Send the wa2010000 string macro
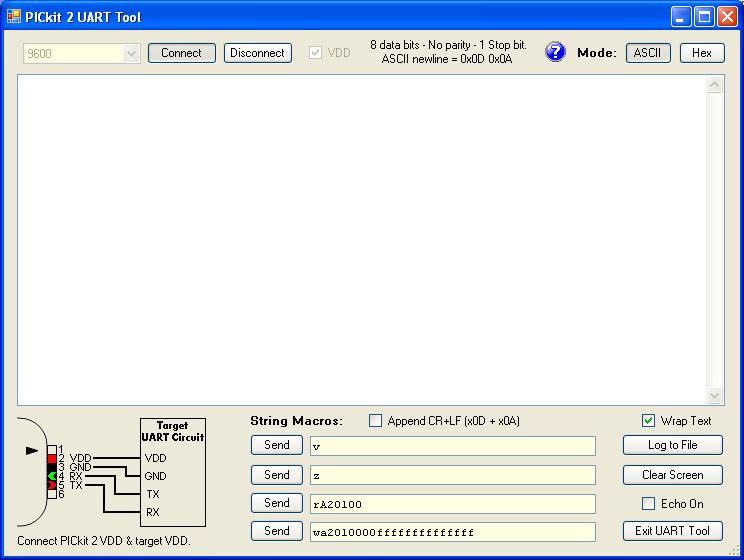 pos(277,531)
